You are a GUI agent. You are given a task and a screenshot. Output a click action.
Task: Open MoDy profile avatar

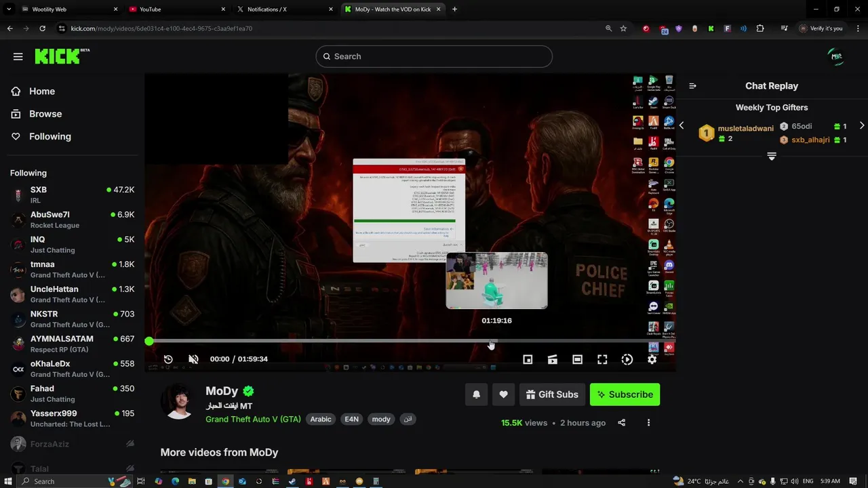click(x=179, y=401)
